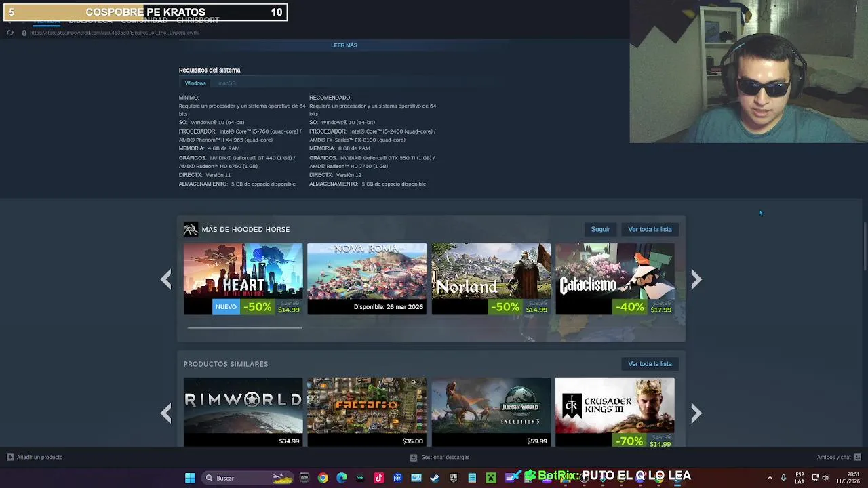Click the Steam taskbar icon
This screenshot has height=488, width=868.
(x=435, y=478)
